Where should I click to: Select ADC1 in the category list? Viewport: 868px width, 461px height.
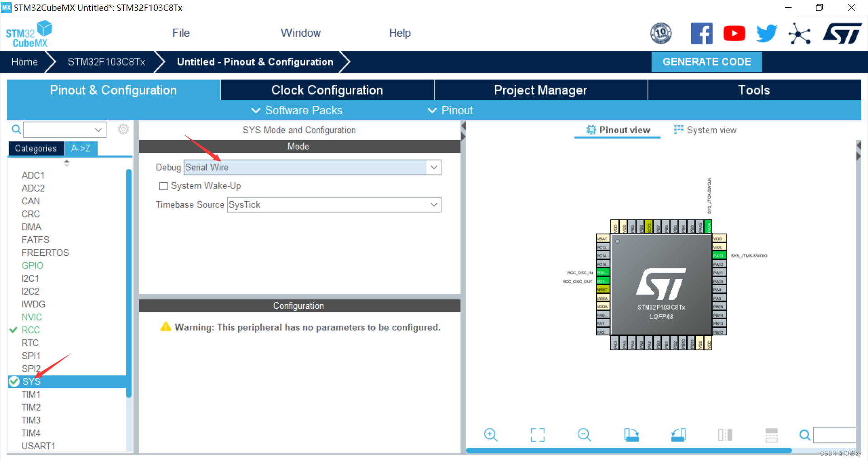coord(33,175)
